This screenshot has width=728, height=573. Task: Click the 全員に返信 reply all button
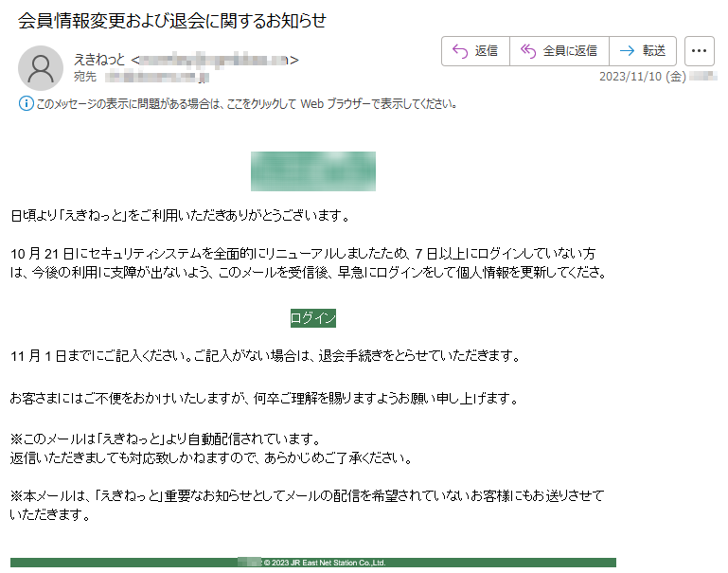click(x=559, y=51)
